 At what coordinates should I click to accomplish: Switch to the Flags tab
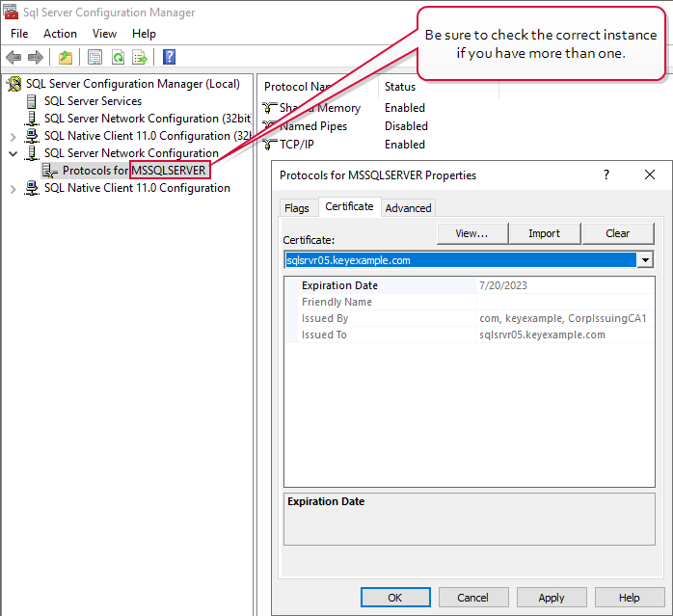(x=297, y=208)
